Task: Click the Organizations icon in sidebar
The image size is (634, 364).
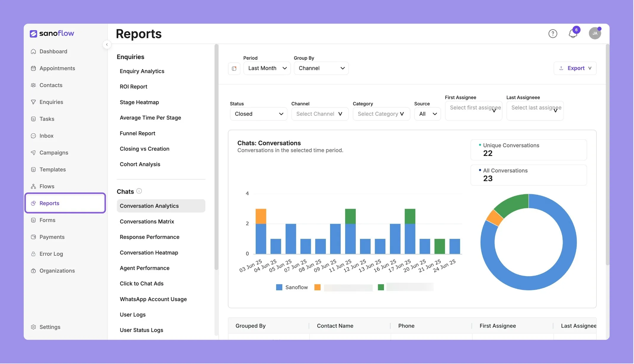Action: (x=33, y=271)
